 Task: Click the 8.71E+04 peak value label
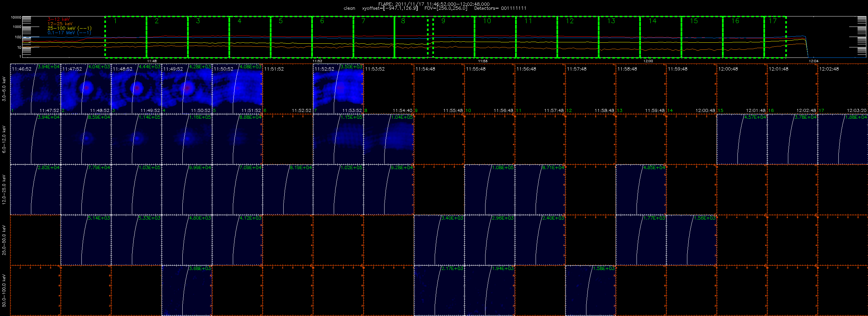[x=553, y=168]
